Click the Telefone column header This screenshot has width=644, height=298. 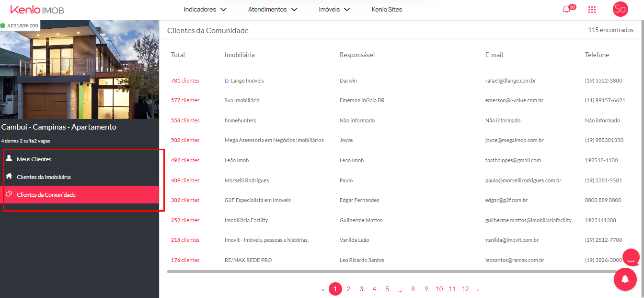coord(597,55)
